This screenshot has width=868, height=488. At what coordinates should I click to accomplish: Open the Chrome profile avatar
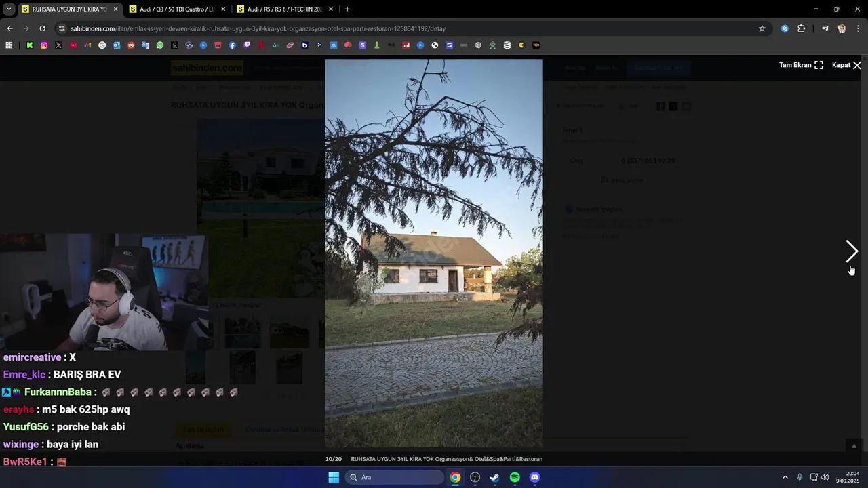click(x=842, y=28)
